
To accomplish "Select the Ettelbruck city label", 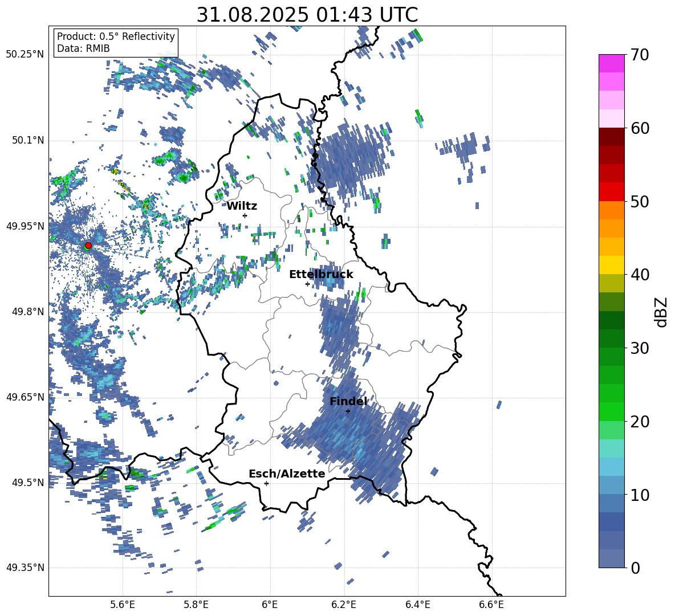I will tap(321, 275).
